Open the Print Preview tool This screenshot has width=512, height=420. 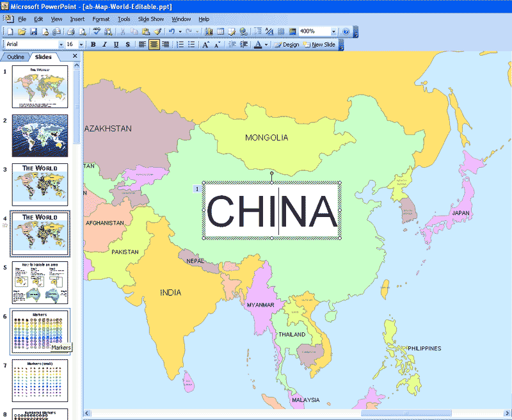point(81,30)
